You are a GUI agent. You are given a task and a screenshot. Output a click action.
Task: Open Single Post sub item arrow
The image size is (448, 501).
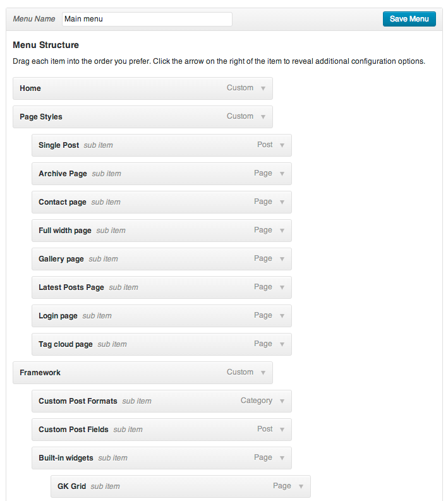pyautogui.click(x=282, y=145)
